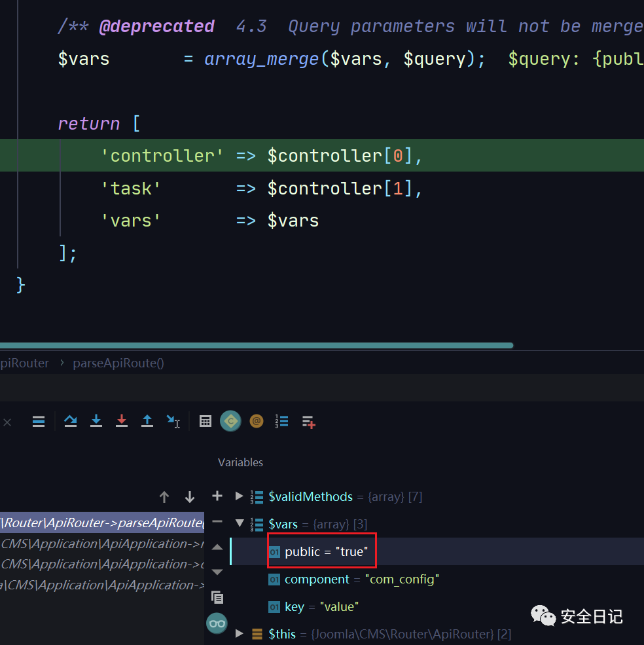Toggle the teal PHP constants filter button
This screenshot has width=644, height=645.
(230, 422)
